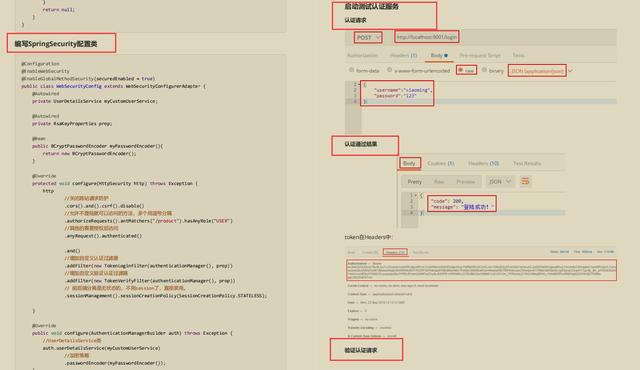
Task: Choose the Preview response view
Action: pos(465,182)
